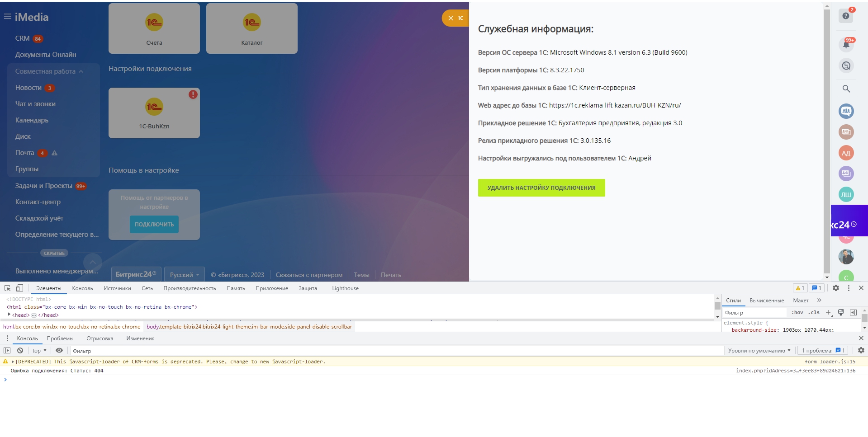
Task: Toggle the device toolbar emulation icon
Action: click(x=19, y=288)
